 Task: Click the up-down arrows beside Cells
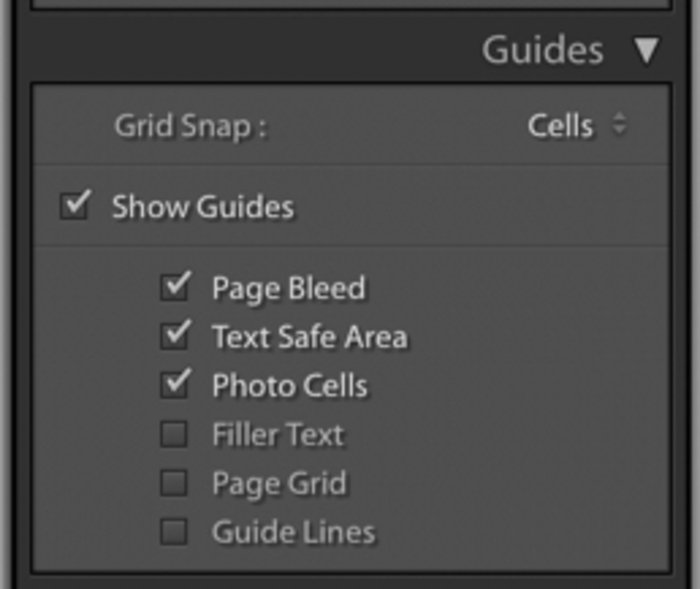point(620,126)
